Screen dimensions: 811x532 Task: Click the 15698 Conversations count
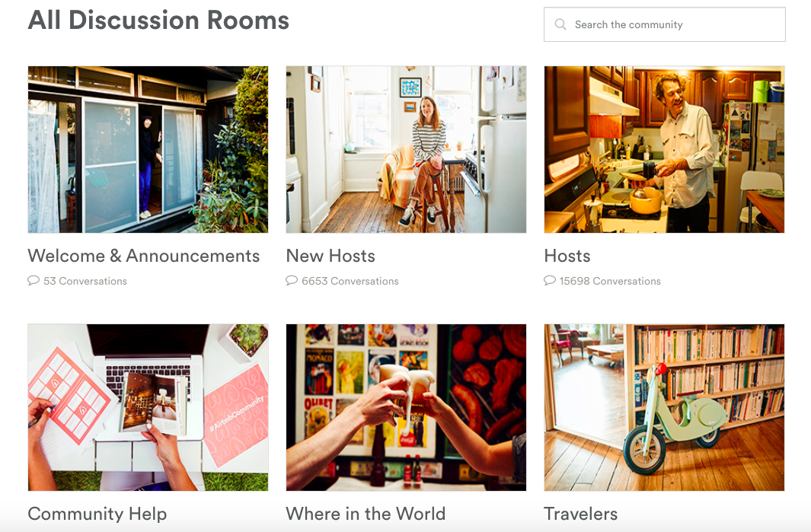[x=610, y=281]
